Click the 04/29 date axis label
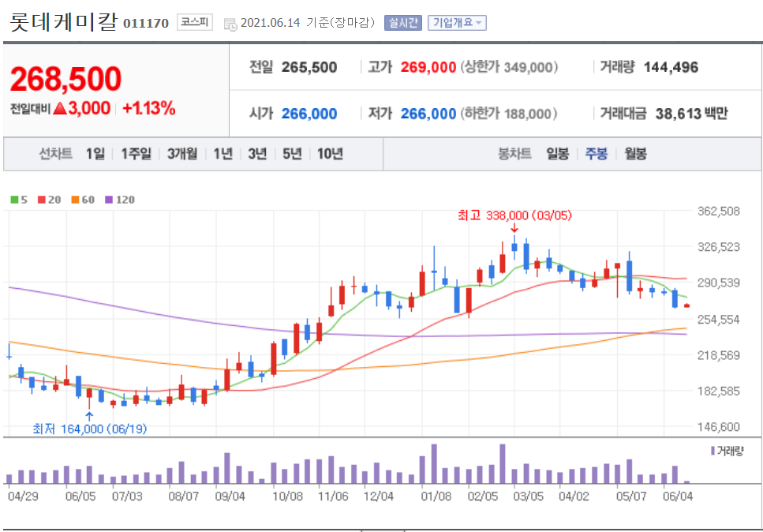Screen dimensions: 763x532 point(23,496)
